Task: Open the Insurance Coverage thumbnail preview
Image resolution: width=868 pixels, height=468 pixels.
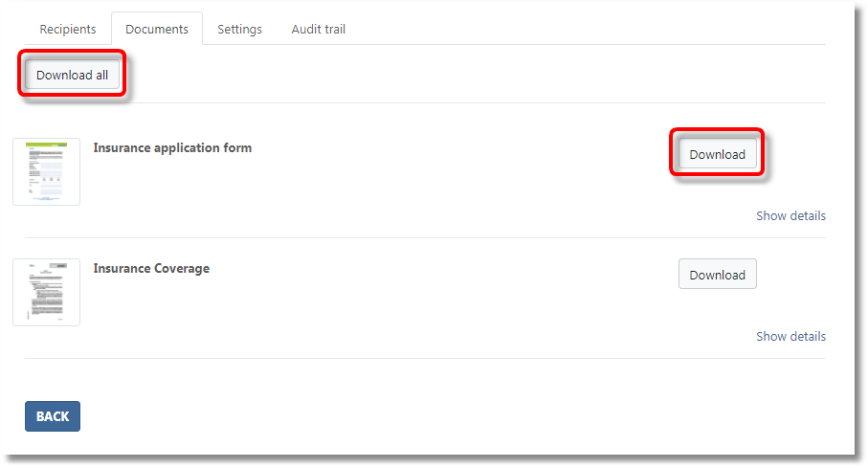Action: pos(46,292)
